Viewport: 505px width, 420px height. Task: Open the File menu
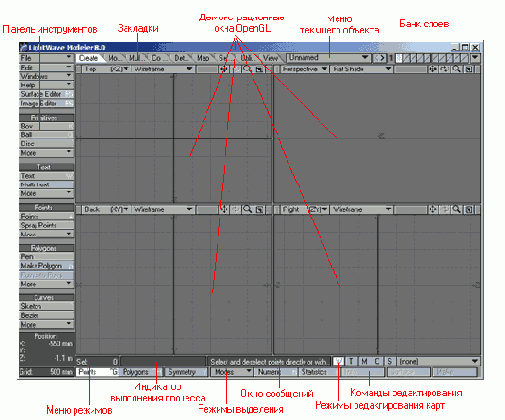pyautogui.click(x=46, y=58)
